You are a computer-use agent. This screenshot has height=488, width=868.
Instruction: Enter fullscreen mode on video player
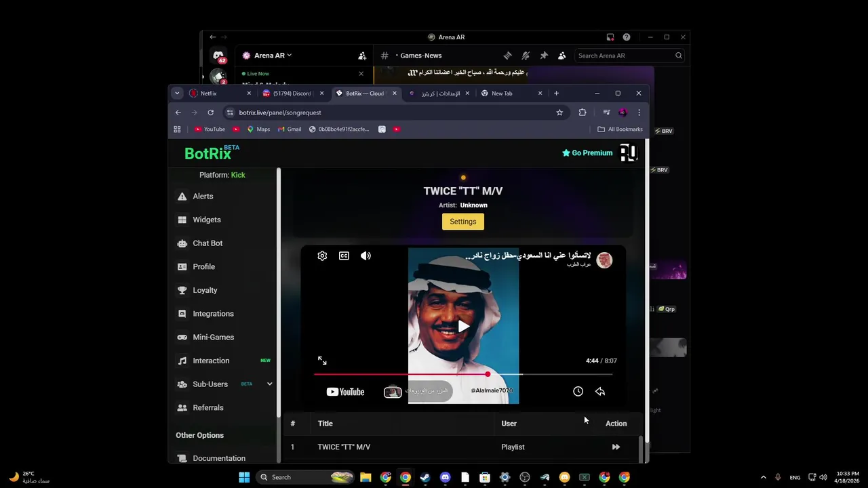[x=322, y=361]
